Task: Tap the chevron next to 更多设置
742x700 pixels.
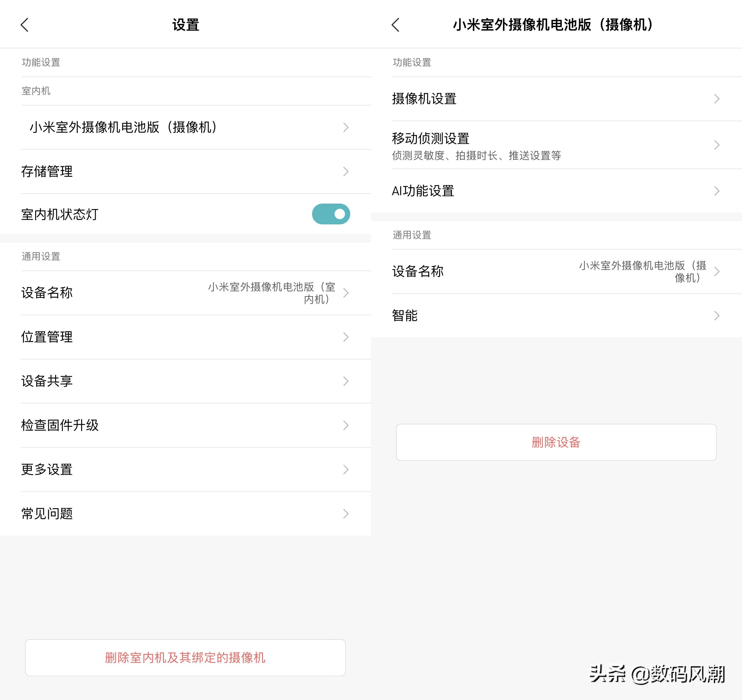Action: pos(346,469)
